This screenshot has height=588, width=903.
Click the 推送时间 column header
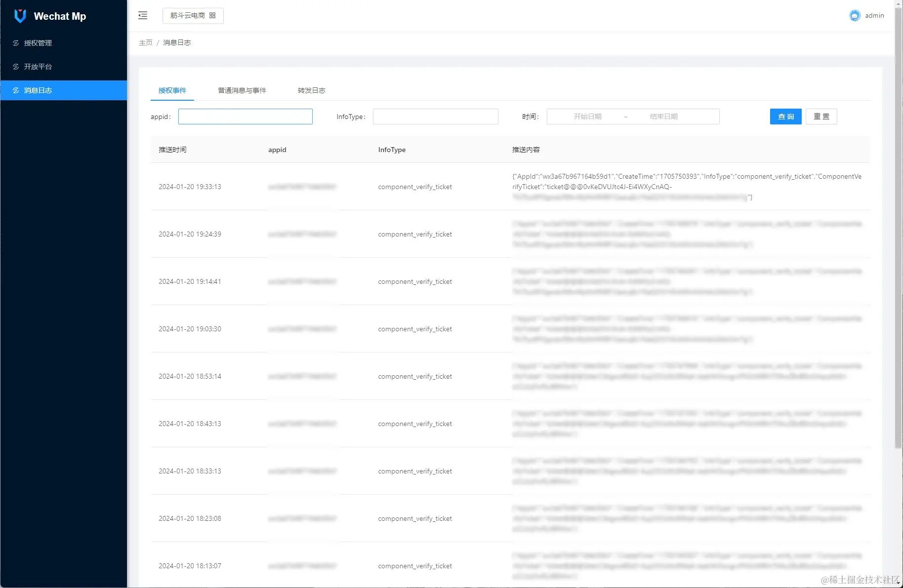tap(172, 150)
